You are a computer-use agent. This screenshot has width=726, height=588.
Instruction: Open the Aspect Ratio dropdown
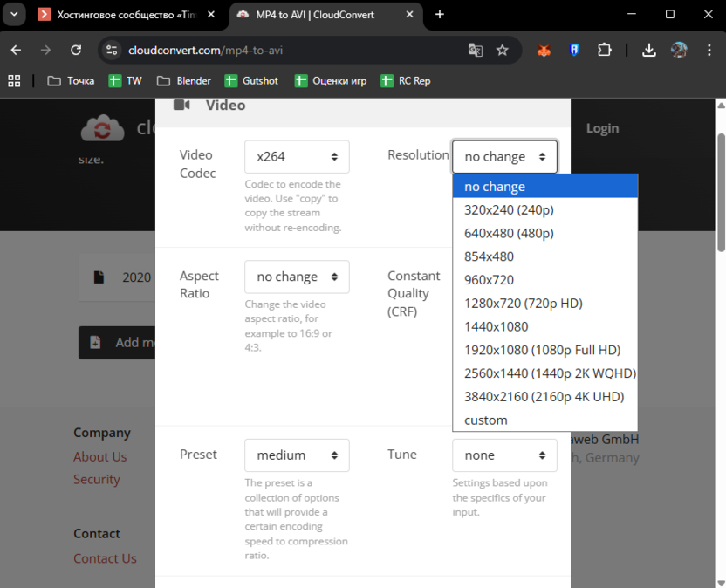pyautogui.click(x=297, y=277)
